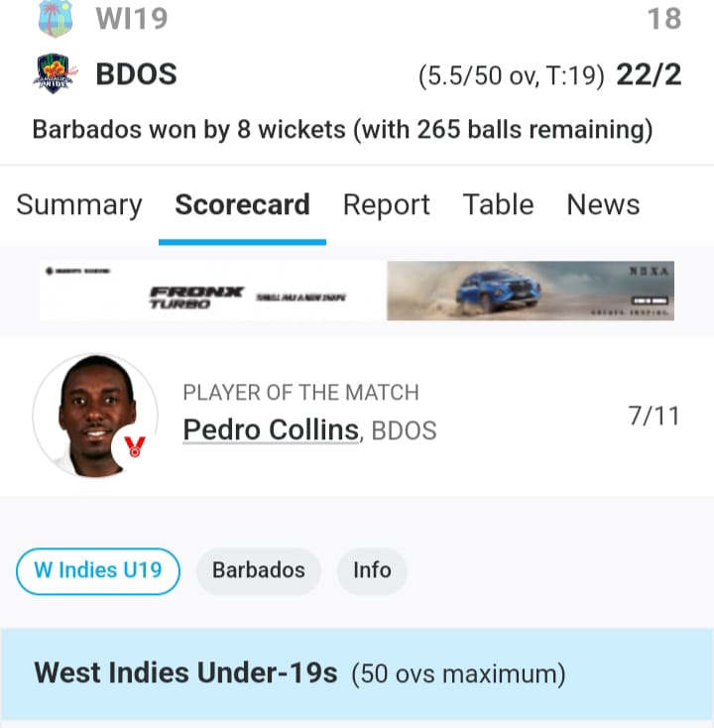Tap the Barbados Pride team logo
This screenshot has width=714, height=728.
click(55, 74)
